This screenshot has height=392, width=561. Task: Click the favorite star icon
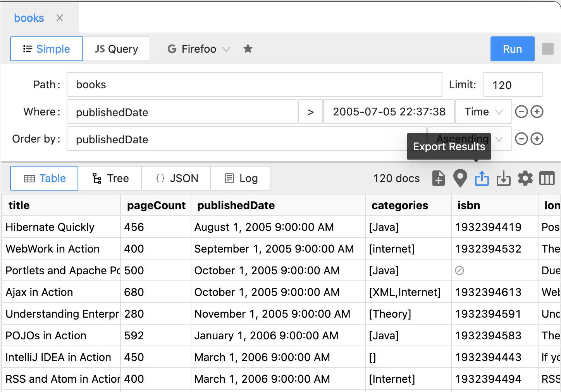tap(248, 49)
